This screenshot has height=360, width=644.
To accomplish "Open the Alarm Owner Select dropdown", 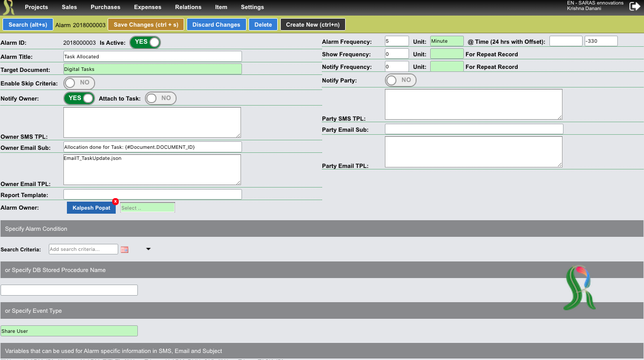I will (x=147, y=208).
